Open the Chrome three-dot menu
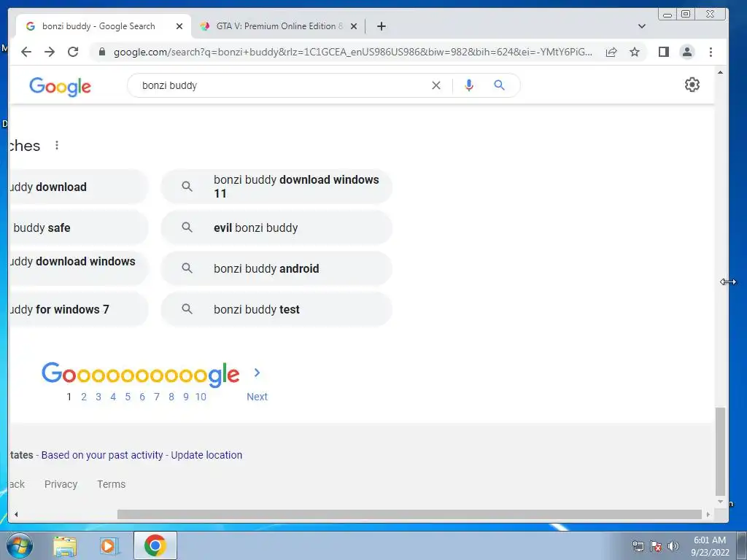This screenshot has height=560, width=747. pyautogui.click(x=711, y=52)
